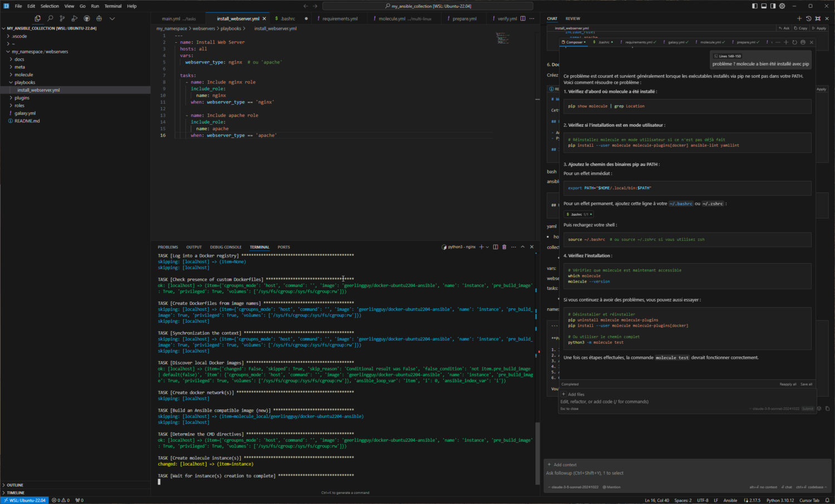Screen dimensions: 835x504
Task: Expand the docs folder
Action: point(19,60)
